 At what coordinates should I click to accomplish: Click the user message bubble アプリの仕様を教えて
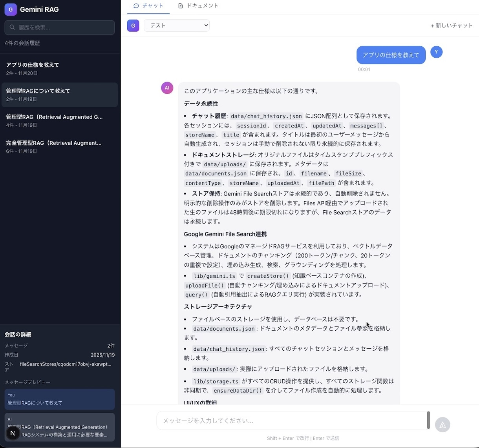coord(391,55)
